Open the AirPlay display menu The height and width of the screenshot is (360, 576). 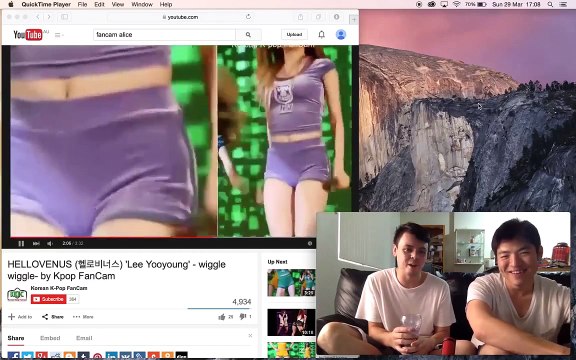point(444,4)
